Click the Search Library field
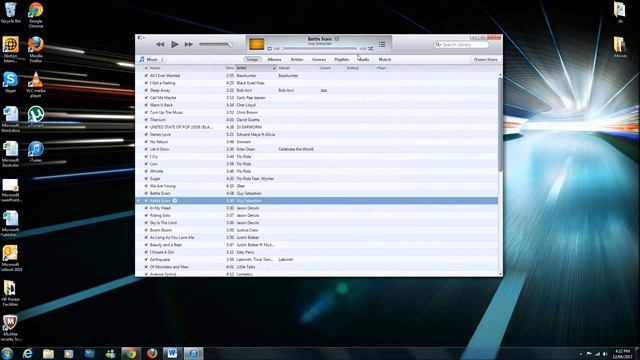 pyautogui.click(x=461, y=44)
